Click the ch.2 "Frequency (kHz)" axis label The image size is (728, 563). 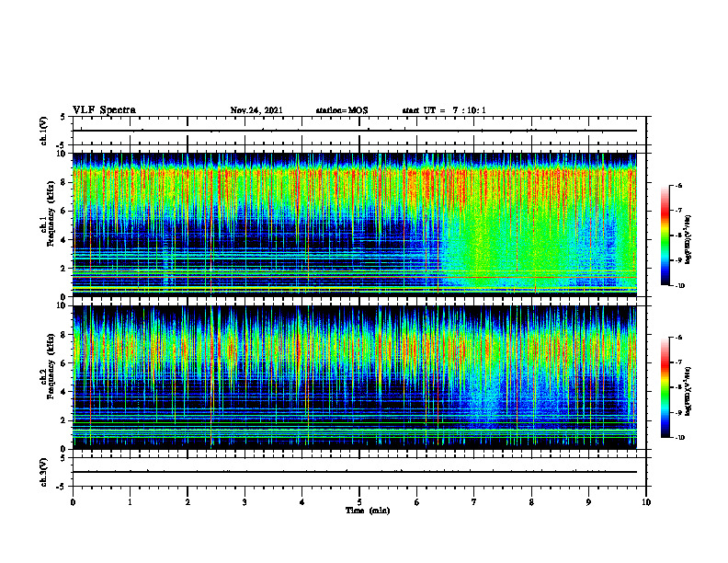tap(51, 366)
